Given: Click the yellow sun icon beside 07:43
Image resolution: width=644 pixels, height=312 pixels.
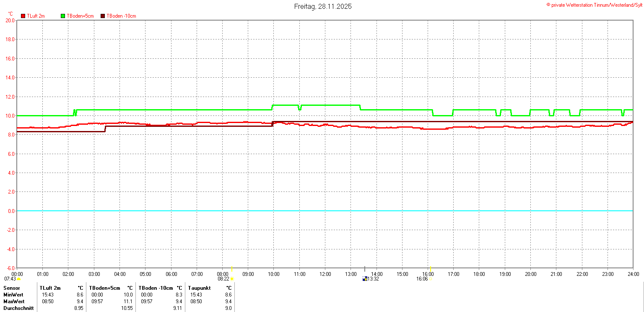Looking at the screenshot, I should (19, 279).
